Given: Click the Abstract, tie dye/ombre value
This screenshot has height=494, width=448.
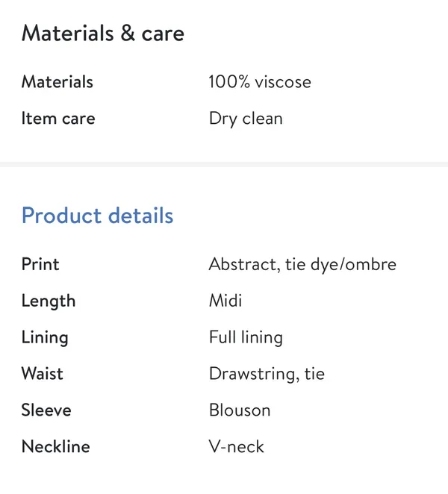Looking at the screenshot, I should point(302,264).
